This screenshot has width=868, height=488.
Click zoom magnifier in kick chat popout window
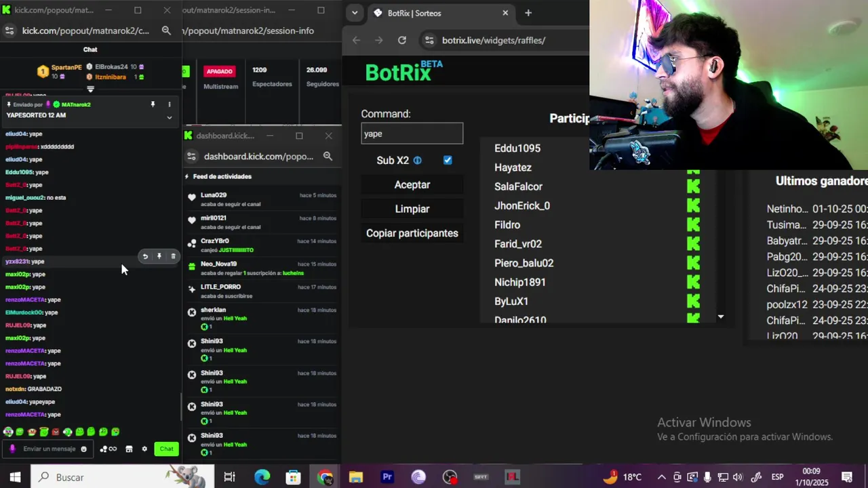click(x=166, y=30)
